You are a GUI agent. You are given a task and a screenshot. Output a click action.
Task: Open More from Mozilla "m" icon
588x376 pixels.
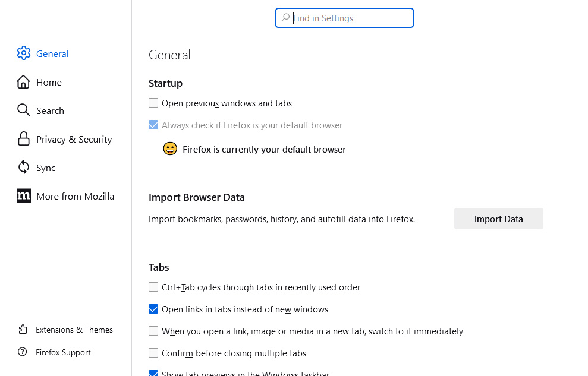click(24, 196)
